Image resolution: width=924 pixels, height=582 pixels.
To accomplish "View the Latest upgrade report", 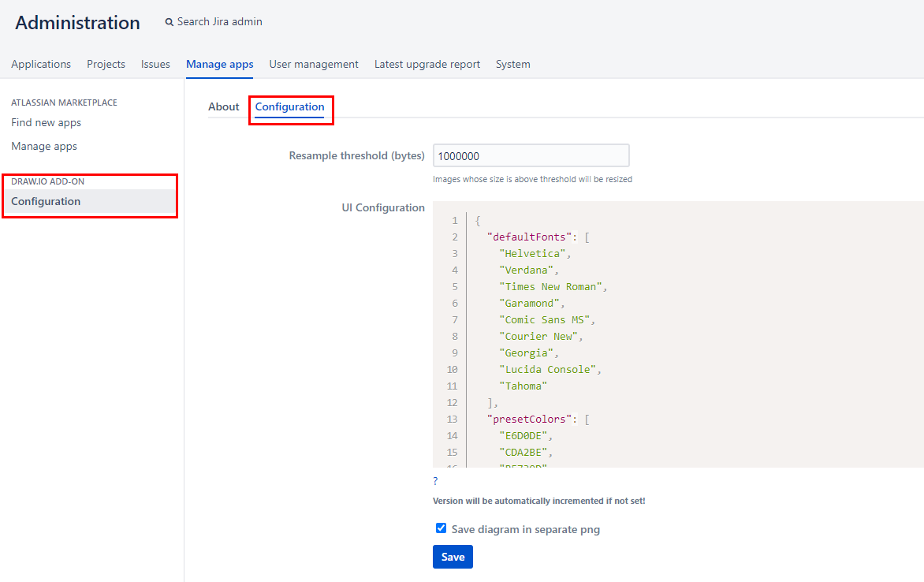I will (427, 64).
